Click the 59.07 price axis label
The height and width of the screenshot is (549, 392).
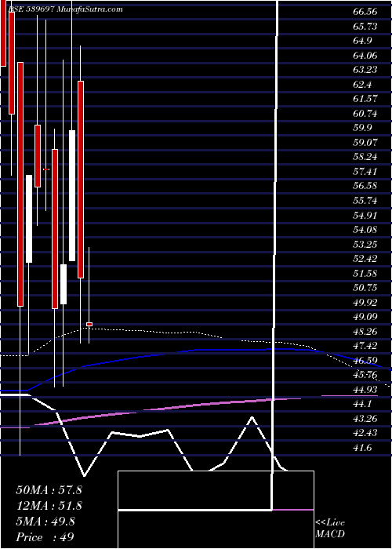click(x=365, y=143)
